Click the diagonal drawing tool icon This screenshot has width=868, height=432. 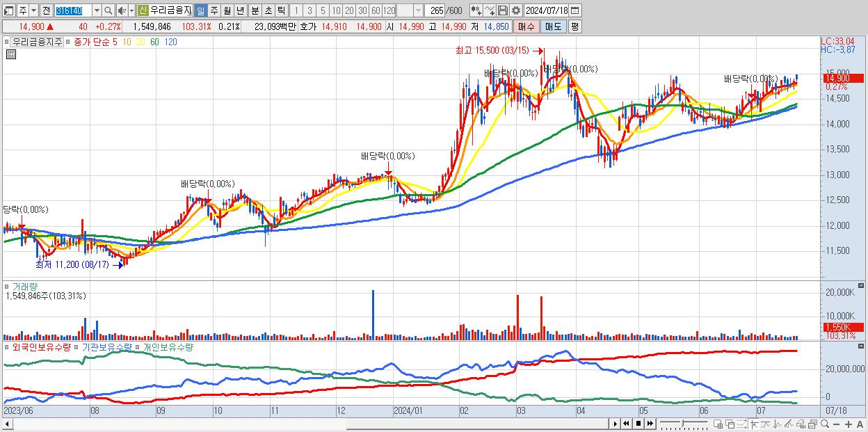click(x=789, y=424)
